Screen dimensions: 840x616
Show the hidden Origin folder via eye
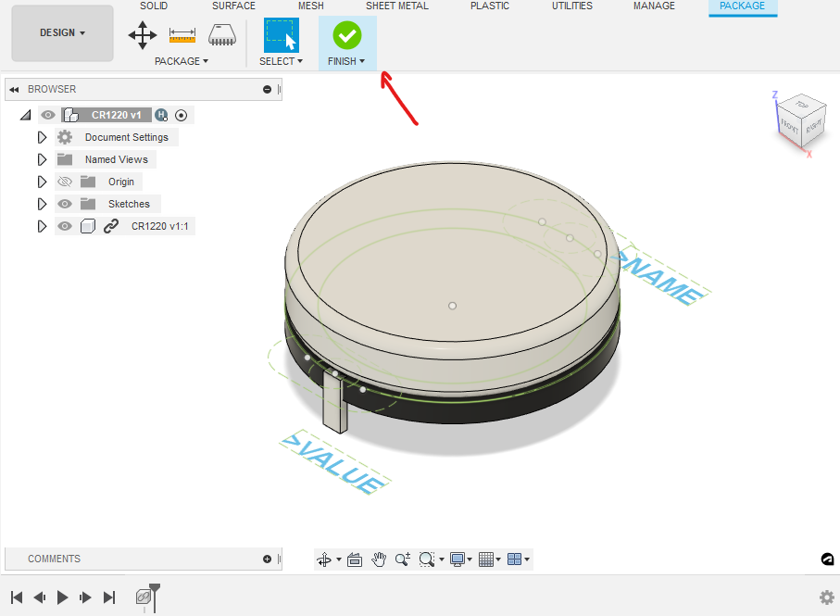(65, 182)
